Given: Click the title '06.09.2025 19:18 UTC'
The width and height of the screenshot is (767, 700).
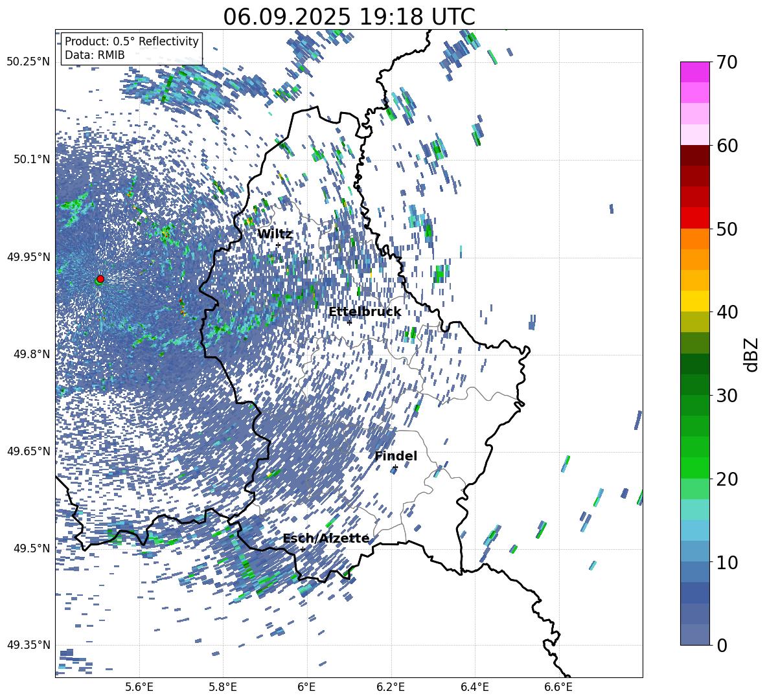Looking at the screenshot, I should pos(349,17).
